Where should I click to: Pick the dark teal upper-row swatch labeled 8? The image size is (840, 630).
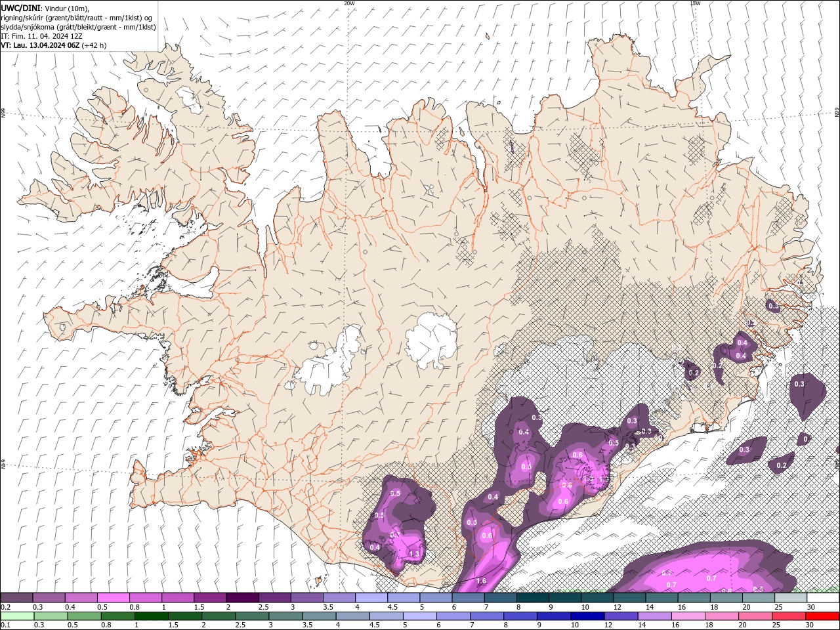pos(534,597)
